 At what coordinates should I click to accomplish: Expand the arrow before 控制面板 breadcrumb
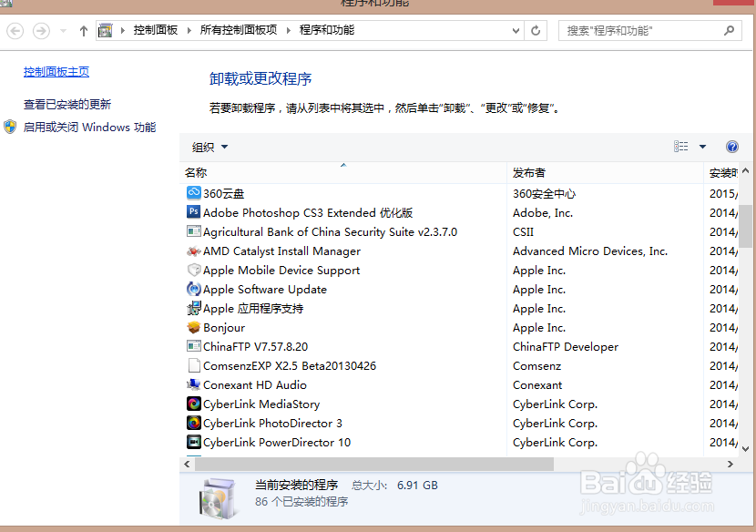pos(122,30)
